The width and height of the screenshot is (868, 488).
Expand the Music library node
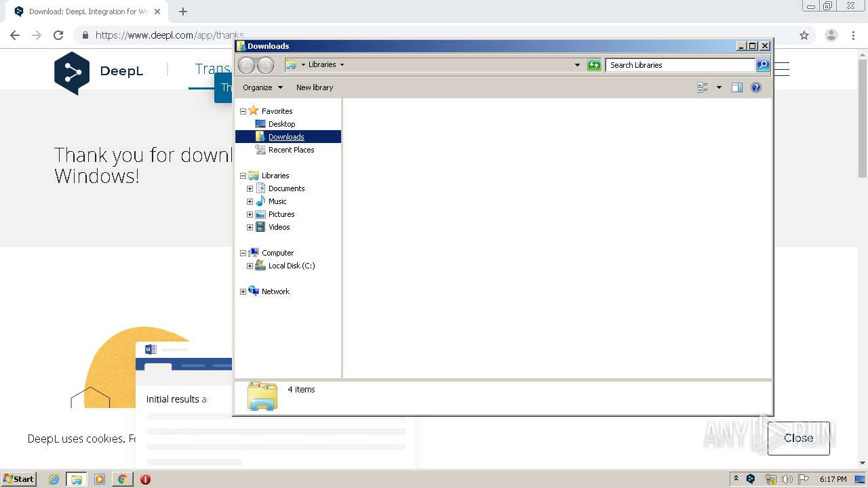click(x=250, y=201)
